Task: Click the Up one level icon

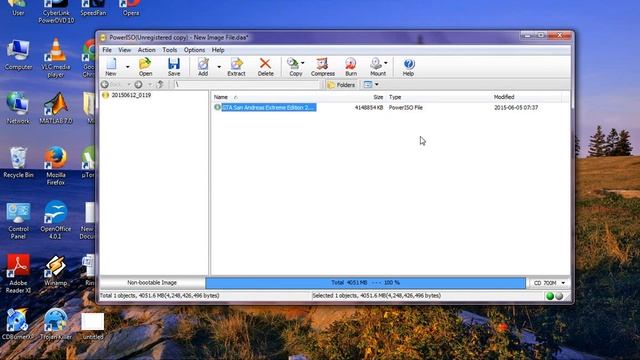Action: click(x=160, y=84)
